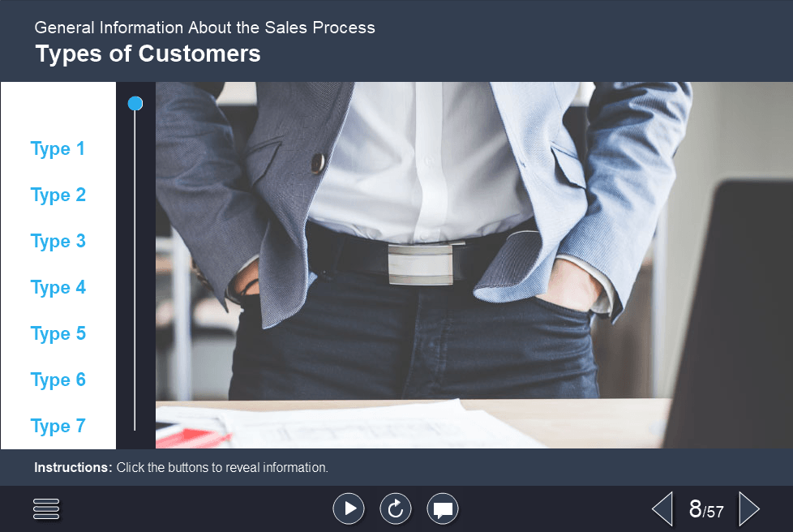This screenshot has width=793, height=532.
Task: Reveal the Type 7 customer information
Action: point(58,426)
